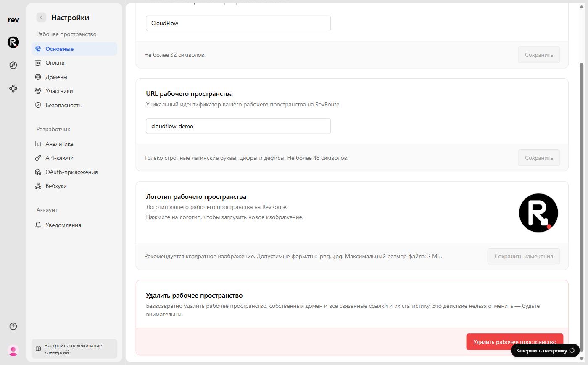This screenshot has height=365, width=588.
Task: Click the Завершить настройку pill button
Action: pos(545,350)
